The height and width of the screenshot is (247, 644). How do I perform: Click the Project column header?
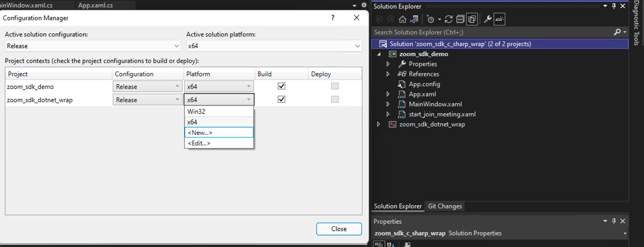click(x=58, y=74)
